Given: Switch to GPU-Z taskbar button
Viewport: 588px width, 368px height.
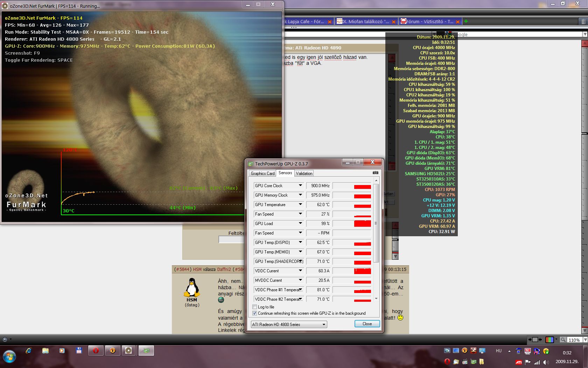Looking at the screenshot, I should pos(146,350).
